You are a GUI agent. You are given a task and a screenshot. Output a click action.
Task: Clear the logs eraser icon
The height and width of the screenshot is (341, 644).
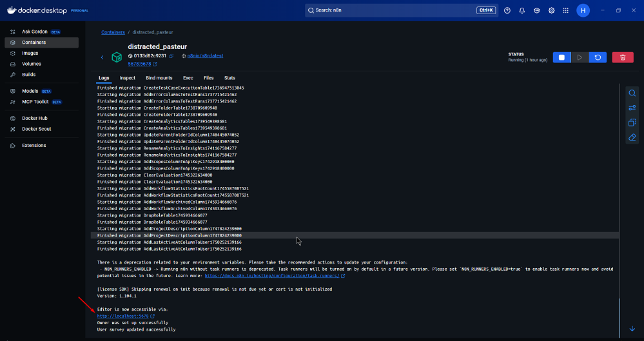[x=632, y=137]
